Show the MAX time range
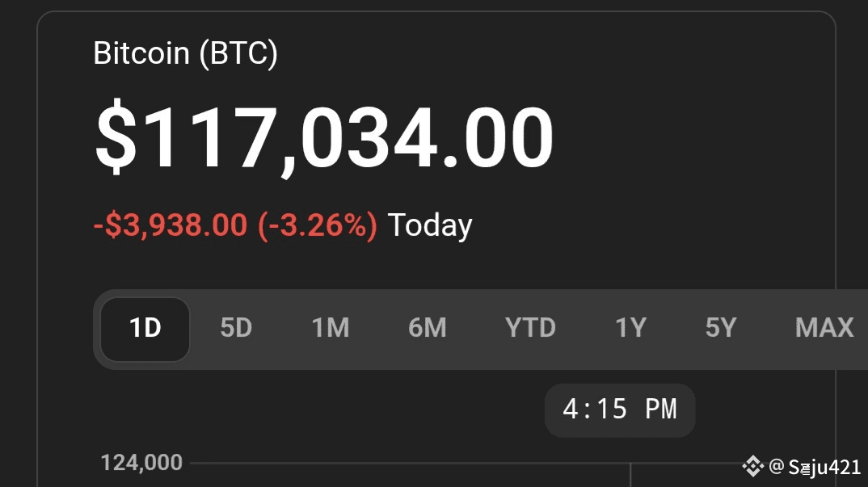Viewport: 868px width, 487px height. coord(824,329)
